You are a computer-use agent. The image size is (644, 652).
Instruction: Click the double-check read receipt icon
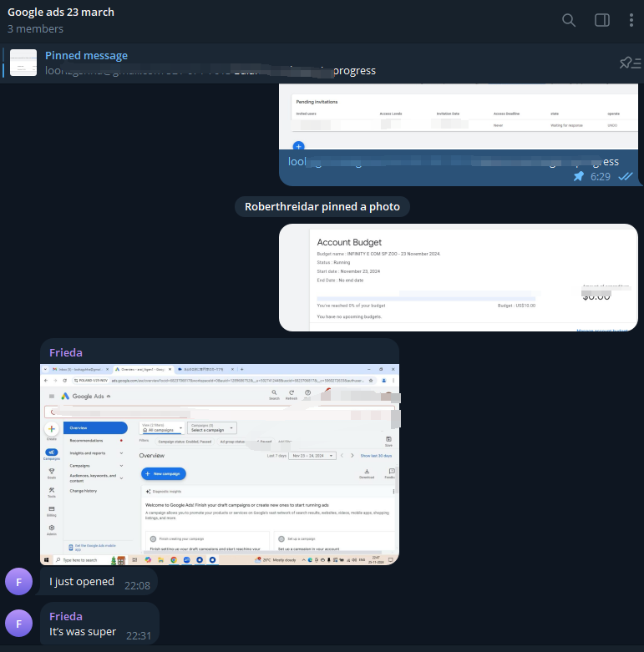[626, 176]
